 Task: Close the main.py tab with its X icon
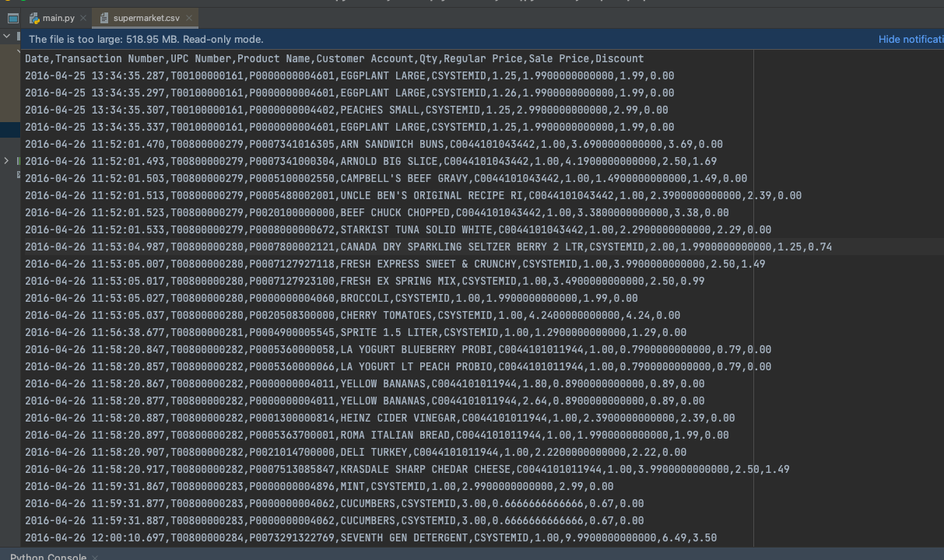click(83, 17)
